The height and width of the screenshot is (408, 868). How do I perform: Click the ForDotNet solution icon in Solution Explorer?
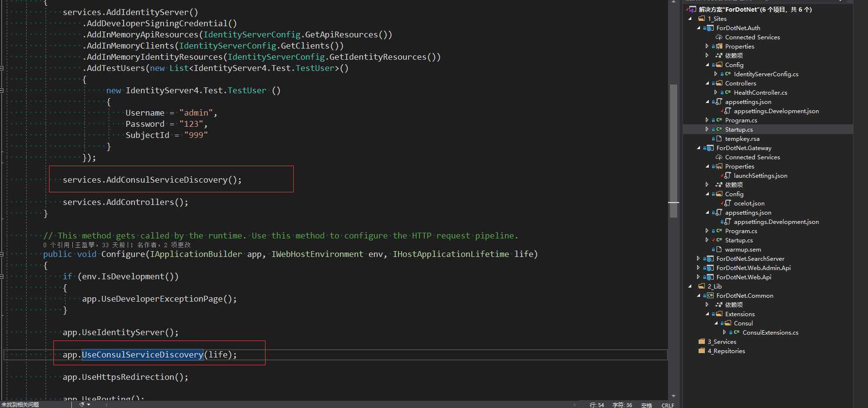pyautogui.click(x=692, y=9)
